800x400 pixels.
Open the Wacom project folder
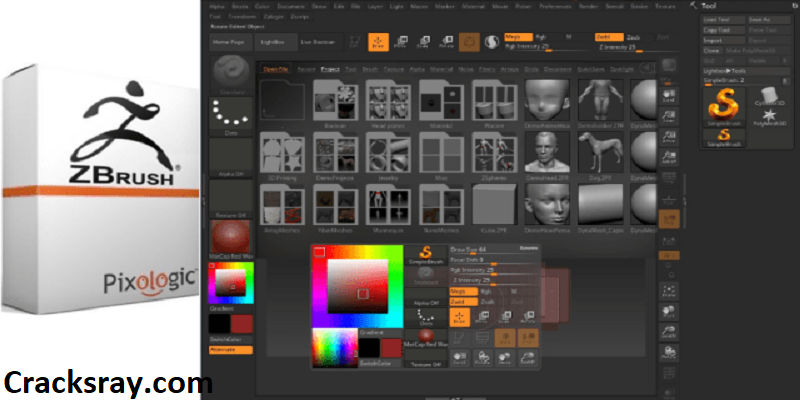coord(494,104)
